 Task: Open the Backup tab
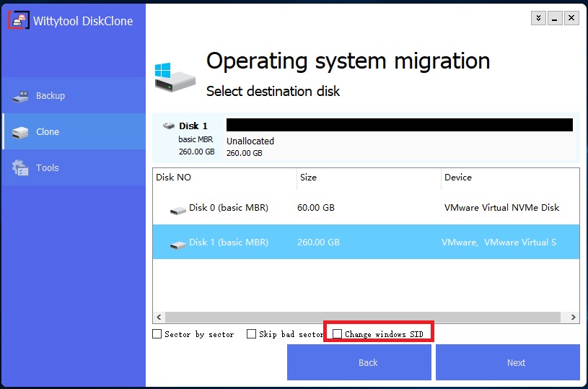click(74, 96)
